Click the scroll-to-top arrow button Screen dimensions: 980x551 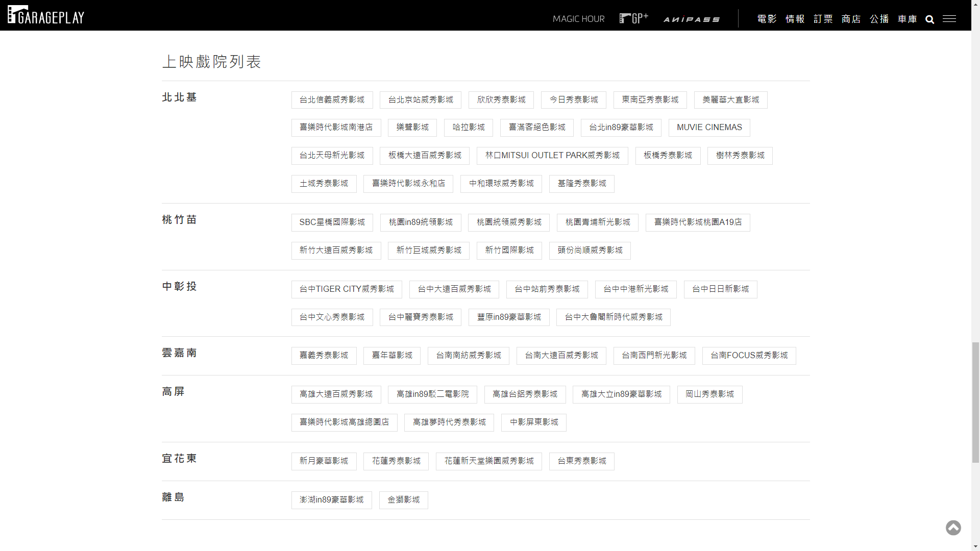953,528
